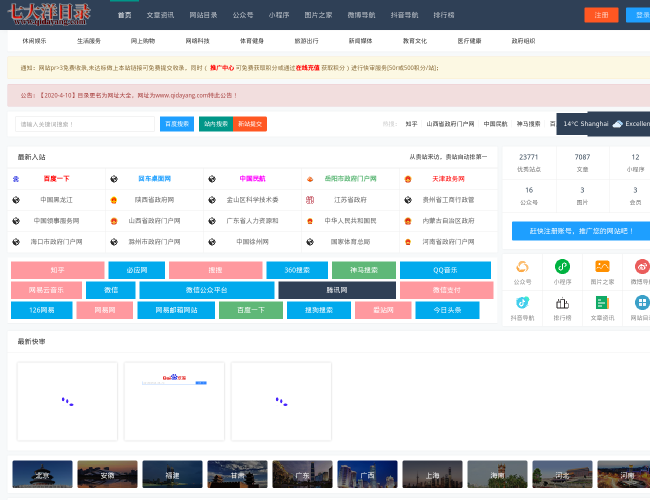Image resolution: width=650 pixels, height=500 pixels.
Task: Open the 上海 region image tile
Action: (432, 474)
